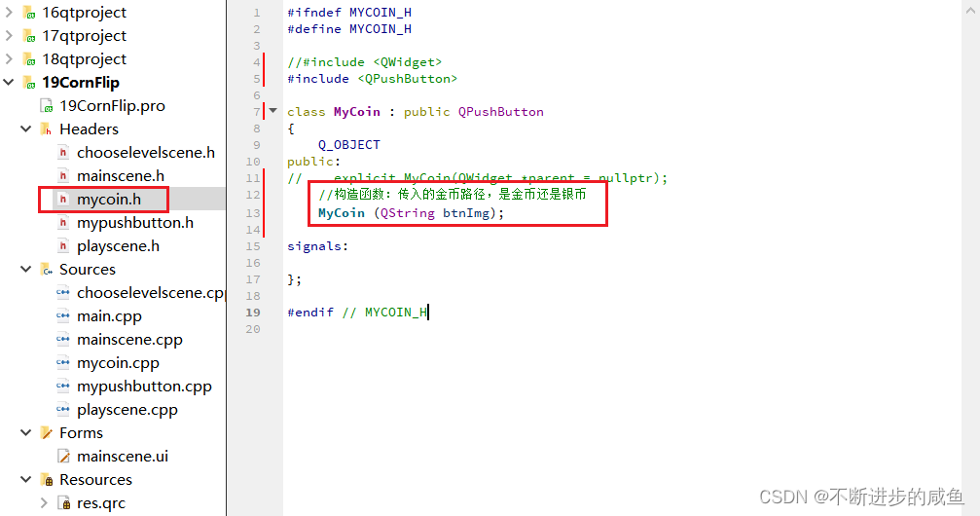
Task: Click the chooselevelscene.cpp source icon
Action: [63, 292]
